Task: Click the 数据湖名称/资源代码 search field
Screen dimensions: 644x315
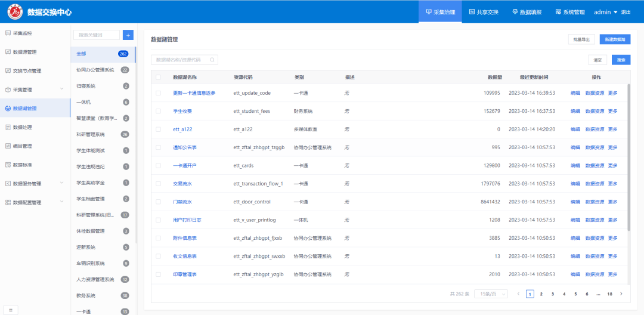Action: tap(184, 60)
